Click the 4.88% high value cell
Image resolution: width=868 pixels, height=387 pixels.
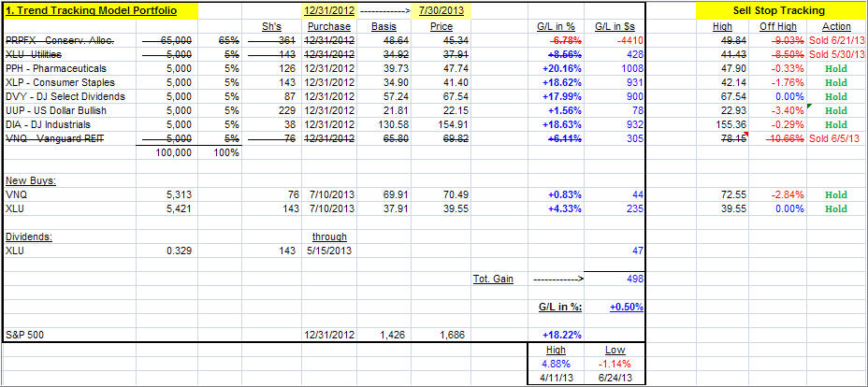[556, 365]
